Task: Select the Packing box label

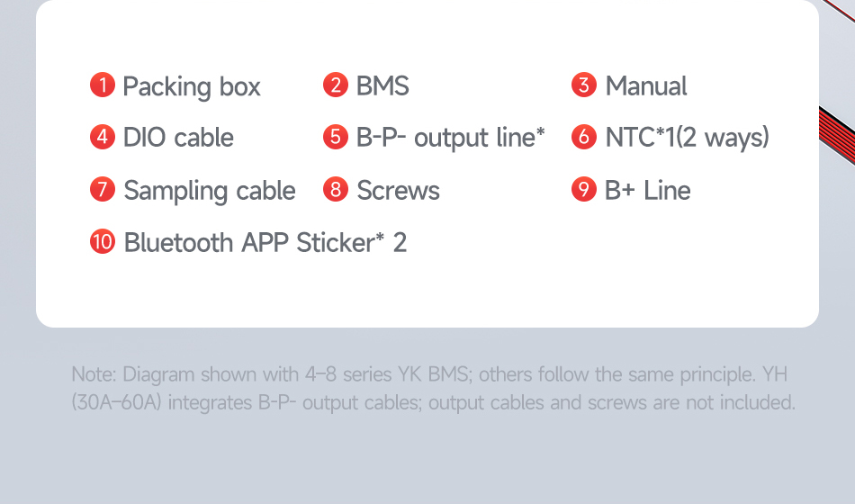Action: [192, 86]
